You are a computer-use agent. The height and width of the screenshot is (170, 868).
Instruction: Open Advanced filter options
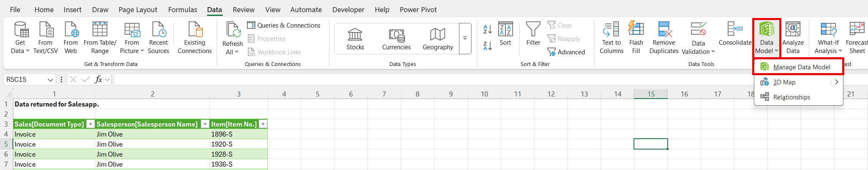(566, 52)
